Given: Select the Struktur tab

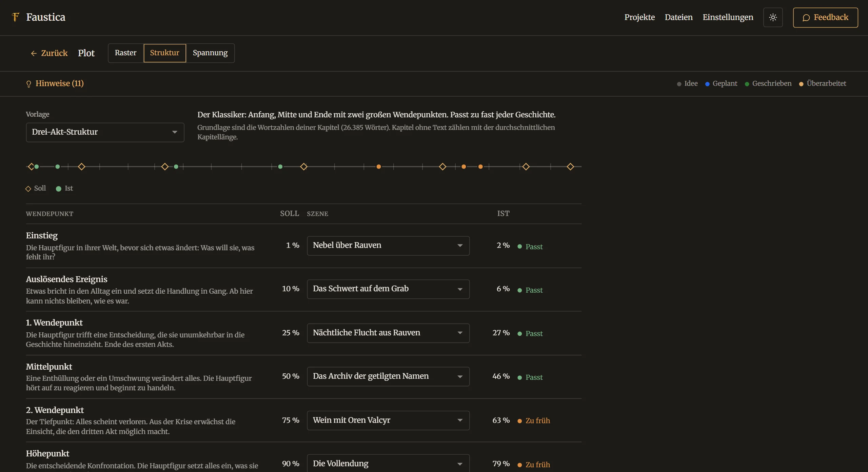Looking at the screenshot, I should point(165,53).
